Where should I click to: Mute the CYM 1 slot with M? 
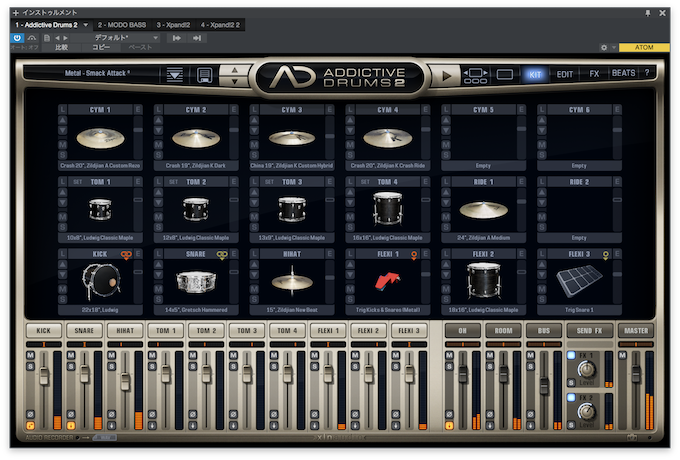(62, 144)
